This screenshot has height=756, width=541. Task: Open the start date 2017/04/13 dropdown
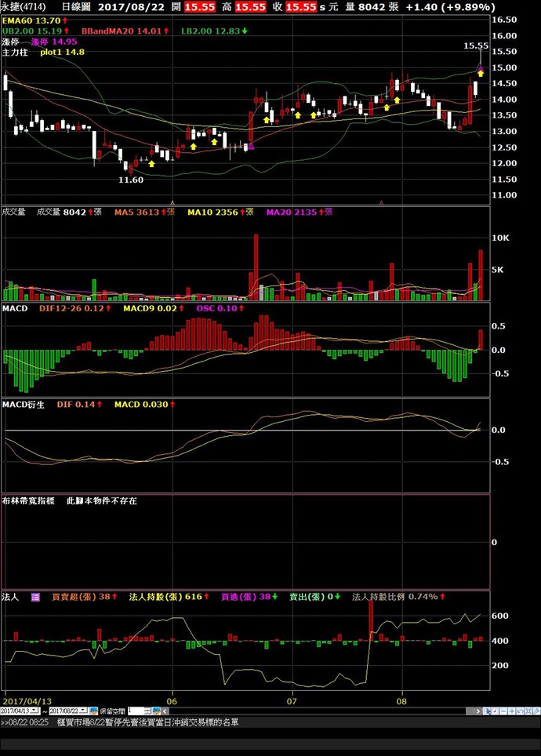37,711
